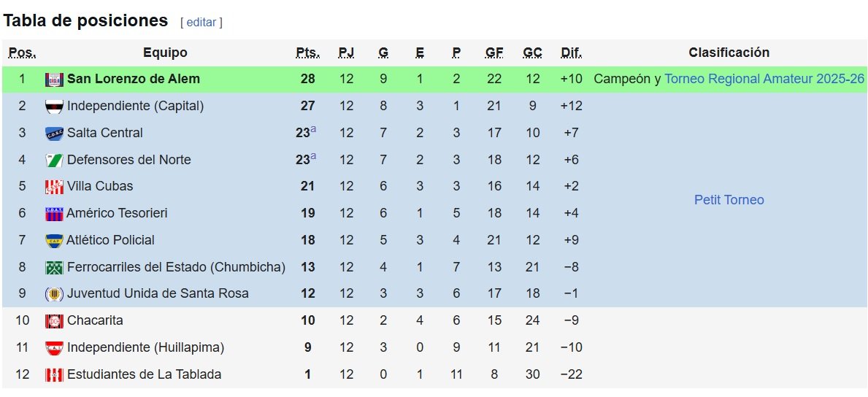
Task: Click the Defensores del Norte crest
Action: click(x=54, y=160)
